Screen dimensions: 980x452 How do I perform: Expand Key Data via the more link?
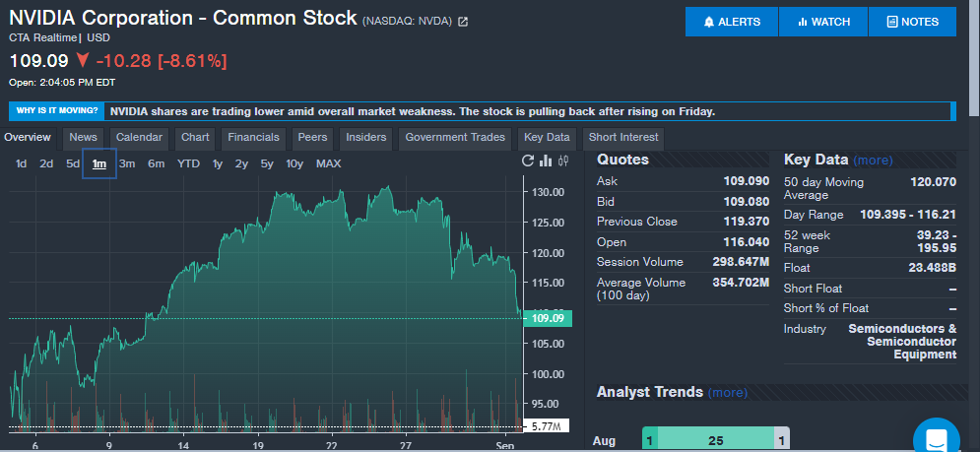(873, 161)
